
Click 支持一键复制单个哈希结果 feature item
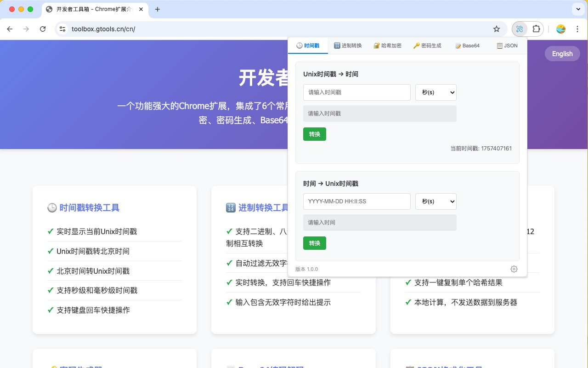coord(473,282)
